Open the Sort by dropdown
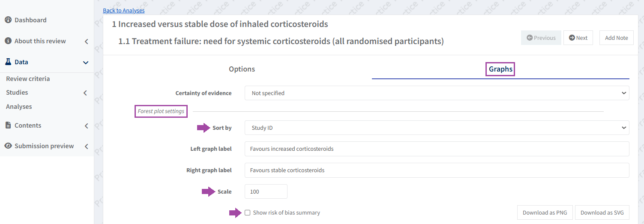 click(x=437, y=128)
